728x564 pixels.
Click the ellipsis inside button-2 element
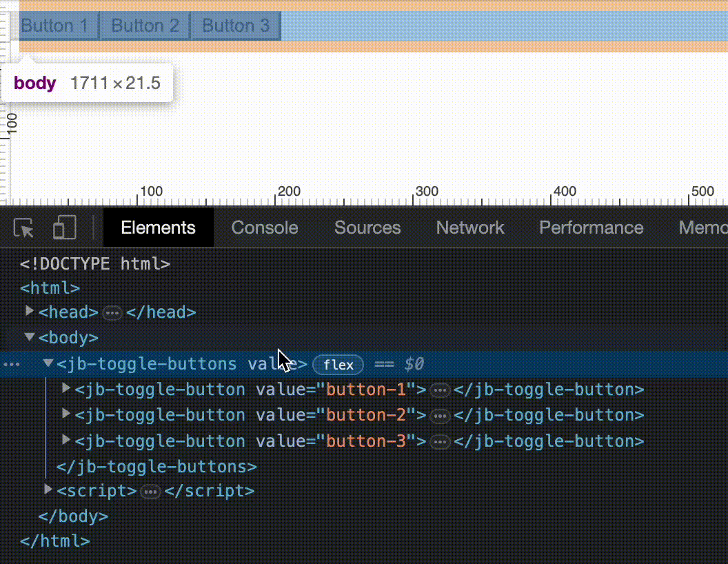tap(440, 416)
